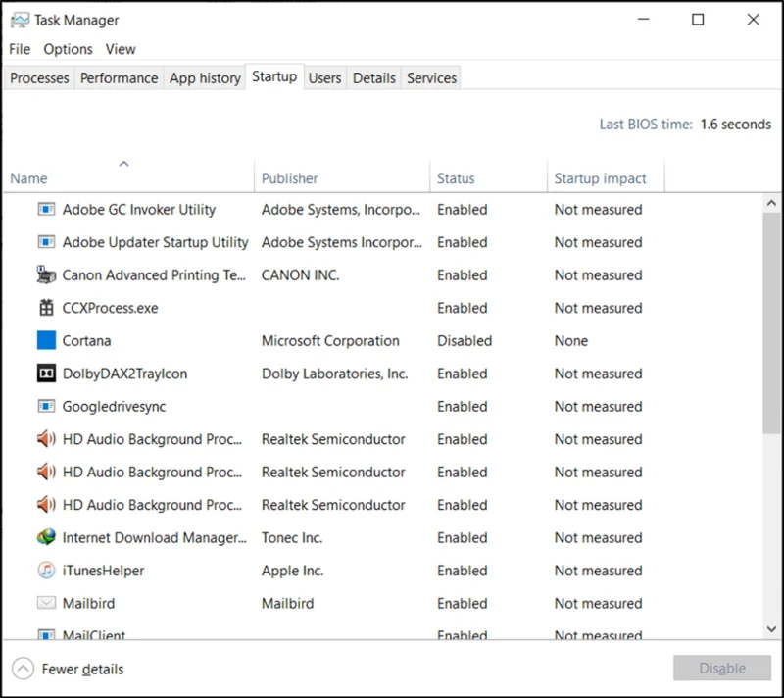Viewport: 784px width, 698px height.
Task: Click the Dolby Laboratories, Inc. publisher cell
Action: (x=334, y=374)
